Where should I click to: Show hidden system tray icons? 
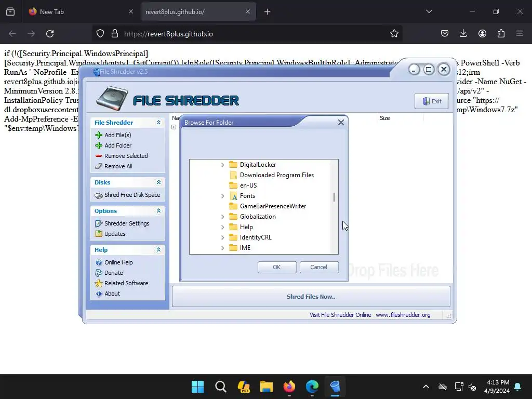point(426,387)
